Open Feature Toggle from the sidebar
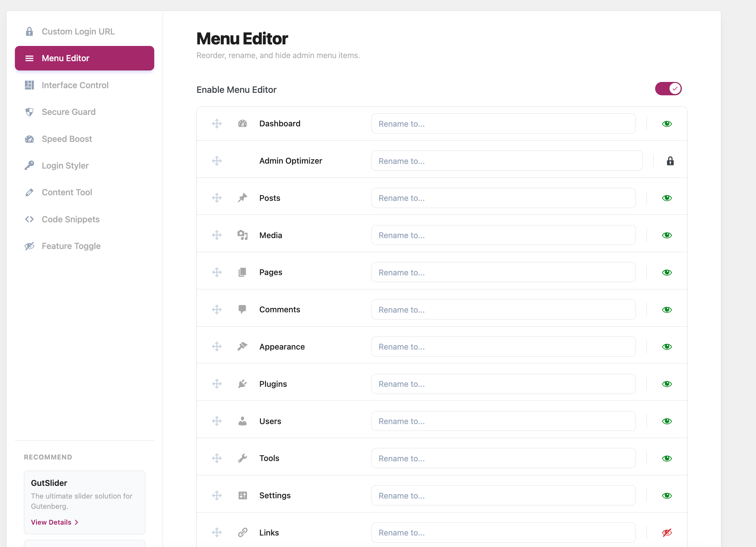This screenshot has height=547, width=756. coord(71,246)
